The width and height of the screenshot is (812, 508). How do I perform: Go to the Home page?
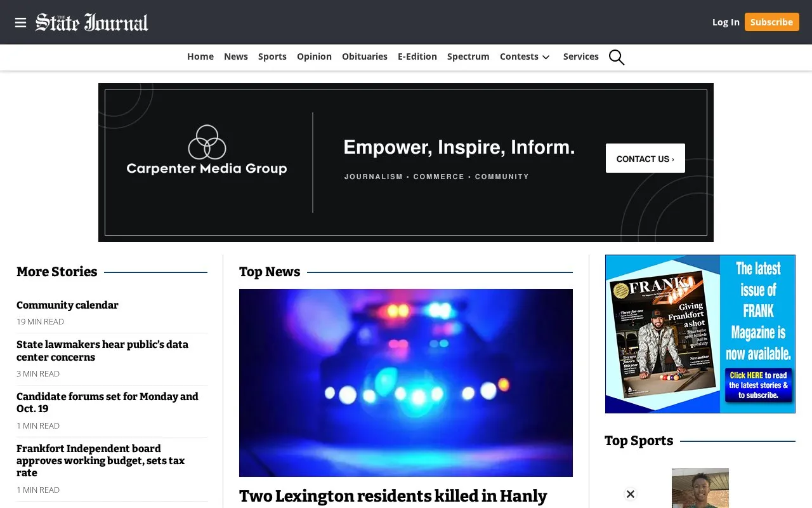200,57
